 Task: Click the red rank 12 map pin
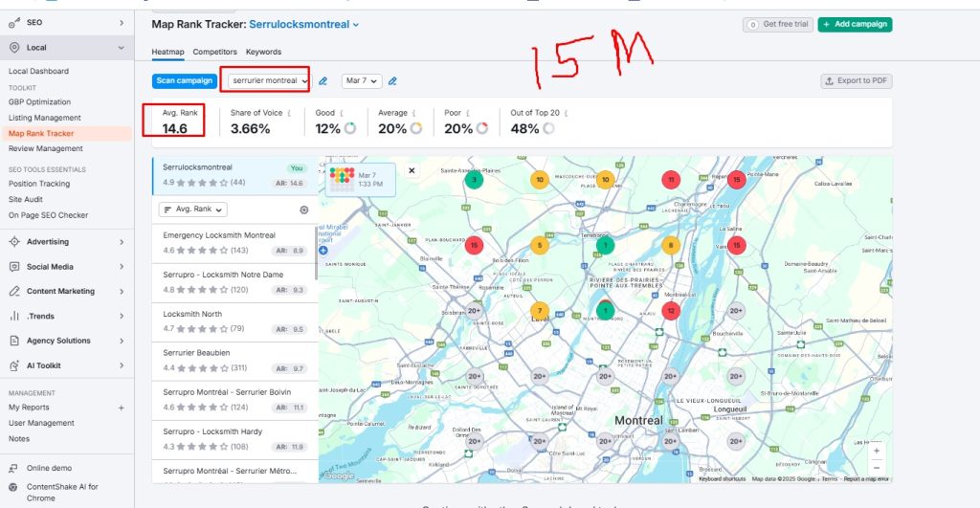coord(671,311)
